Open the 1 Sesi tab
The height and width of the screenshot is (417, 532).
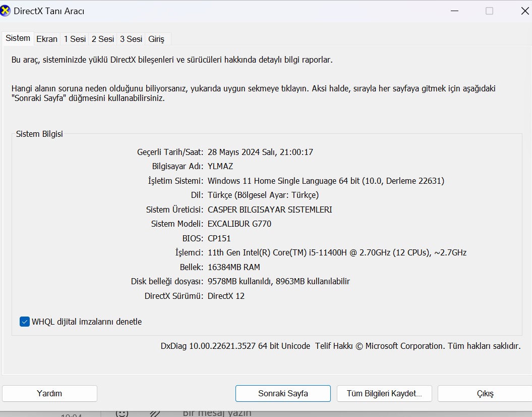click(75, 39)
